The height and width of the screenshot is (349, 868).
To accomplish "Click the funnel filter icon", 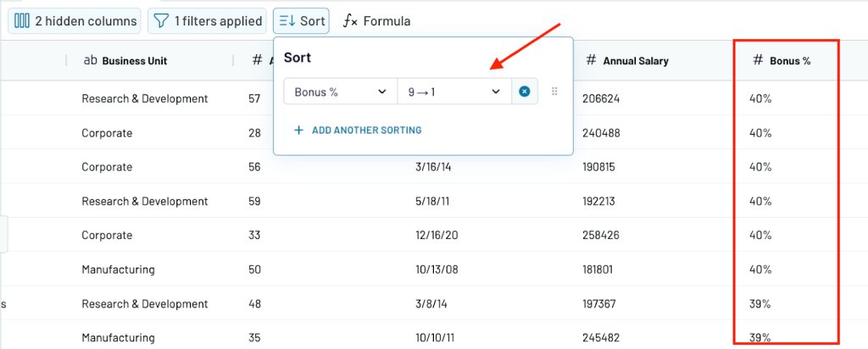I will tap(160, 21).
